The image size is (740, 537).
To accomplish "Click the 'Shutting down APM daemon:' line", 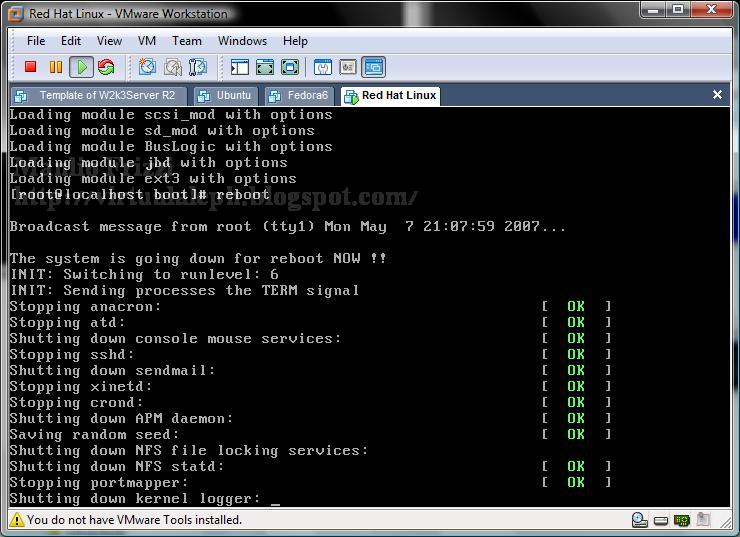I will point(121,419).
